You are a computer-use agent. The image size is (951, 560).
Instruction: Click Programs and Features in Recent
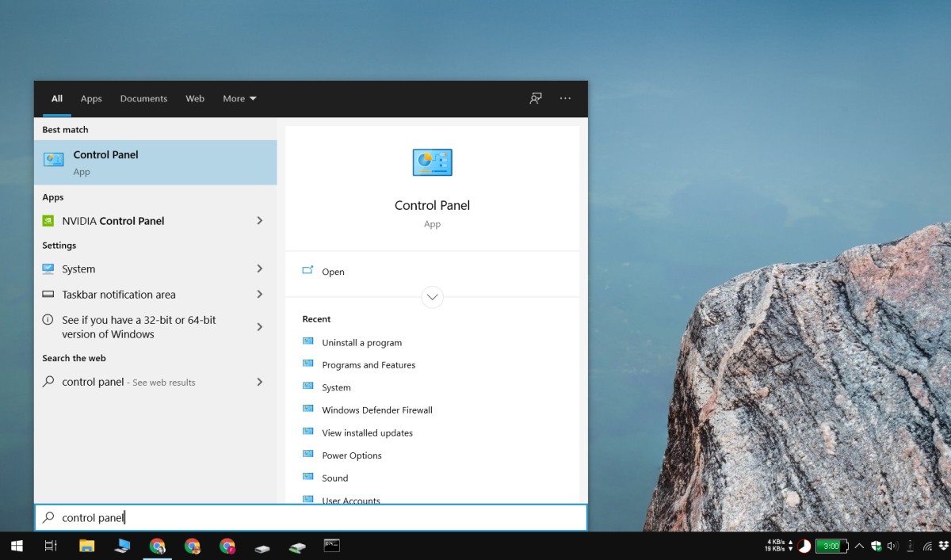click(368, 364)
